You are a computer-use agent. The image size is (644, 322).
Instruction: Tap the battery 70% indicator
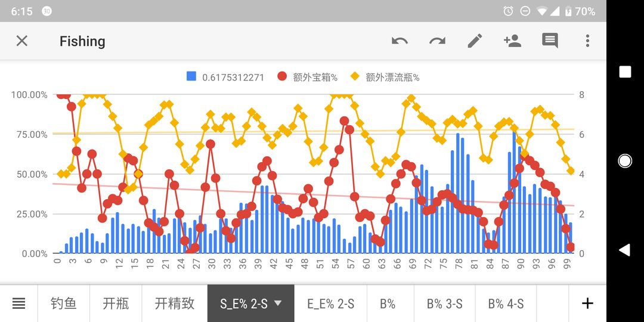[580, 11]
